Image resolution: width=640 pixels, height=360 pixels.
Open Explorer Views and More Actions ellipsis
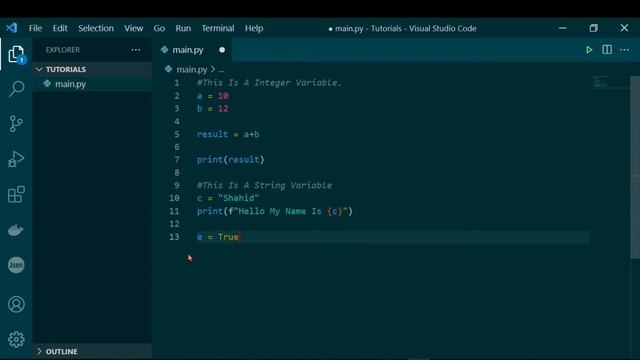[x=136, y=50]
